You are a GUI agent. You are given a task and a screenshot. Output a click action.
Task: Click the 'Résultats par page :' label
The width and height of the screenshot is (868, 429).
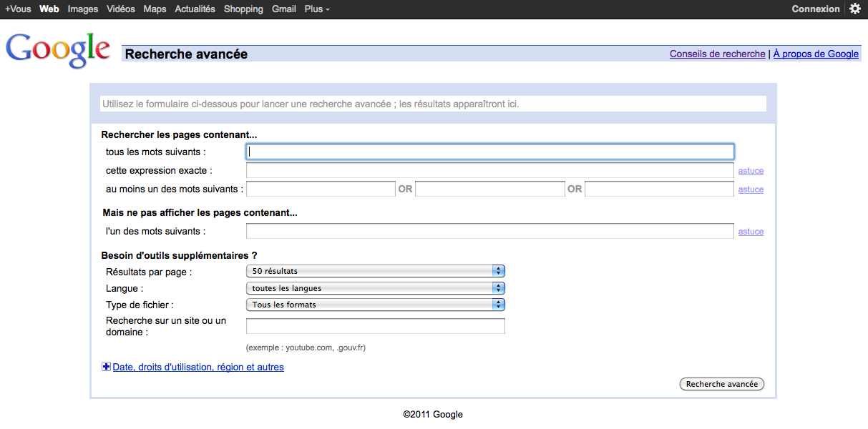coord(149,272)
